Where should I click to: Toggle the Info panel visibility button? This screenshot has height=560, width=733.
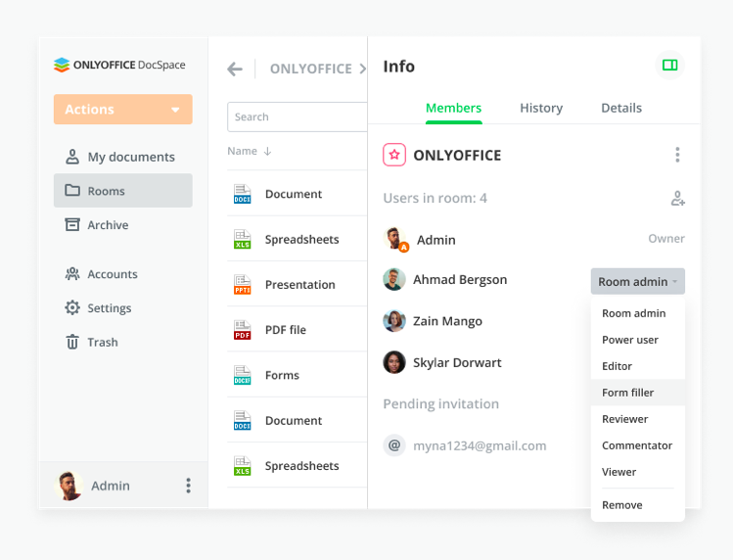point(670,65)
